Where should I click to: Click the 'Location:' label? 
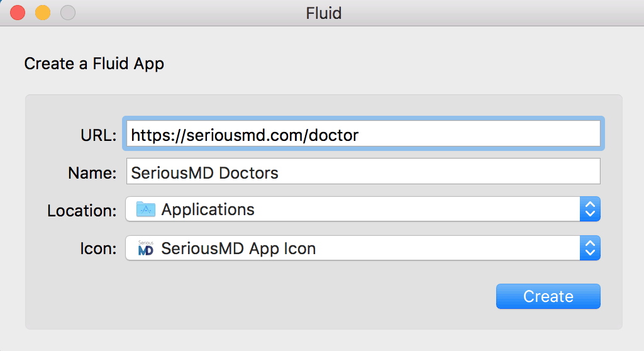pyautogui.click(x=82, y=211)
